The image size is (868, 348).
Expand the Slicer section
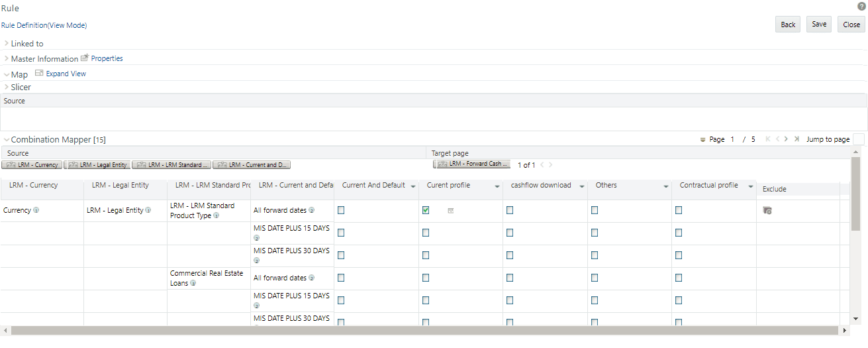(7, 87)
